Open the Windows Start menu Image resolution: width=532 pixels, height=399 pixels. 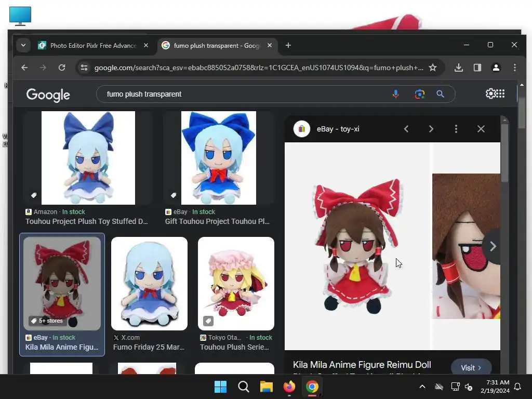(x=220, y=387)
